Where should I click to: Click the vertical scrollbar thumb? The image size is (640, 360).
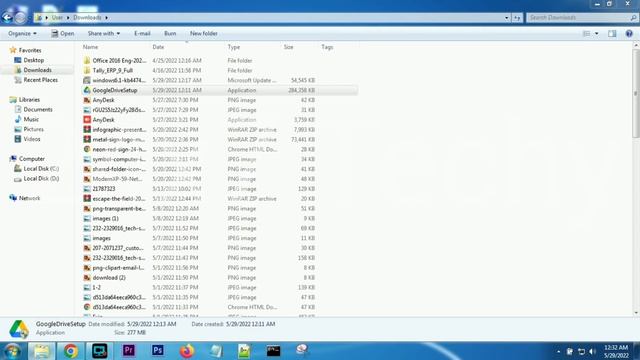click(x=636, y=94)
